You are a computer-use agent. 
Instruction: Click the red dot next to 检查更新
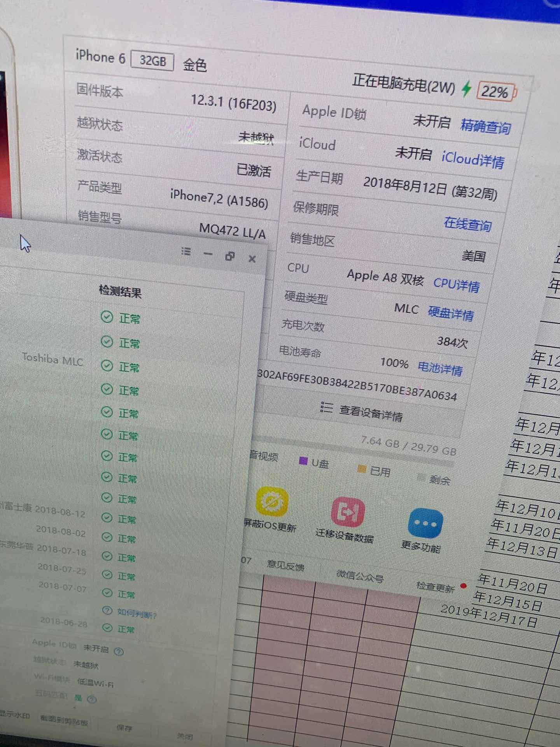click(463, 586)
